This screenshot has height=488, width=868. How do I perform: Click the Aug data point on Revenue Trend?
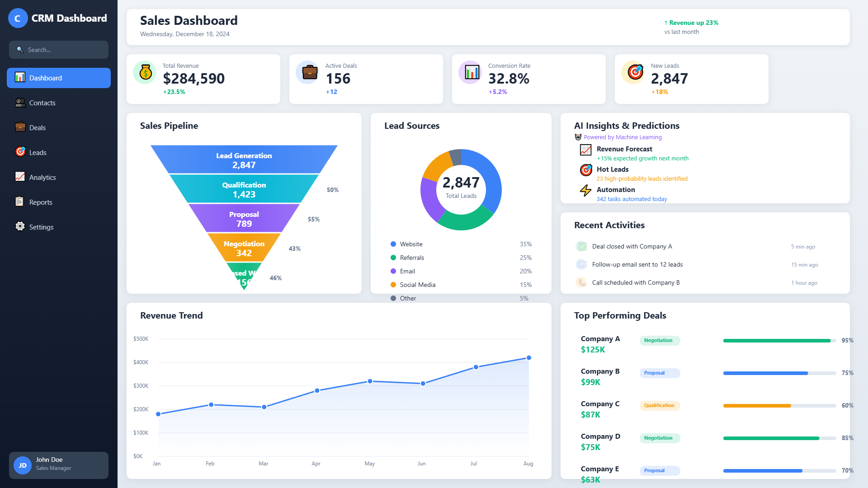coord(529,358)
